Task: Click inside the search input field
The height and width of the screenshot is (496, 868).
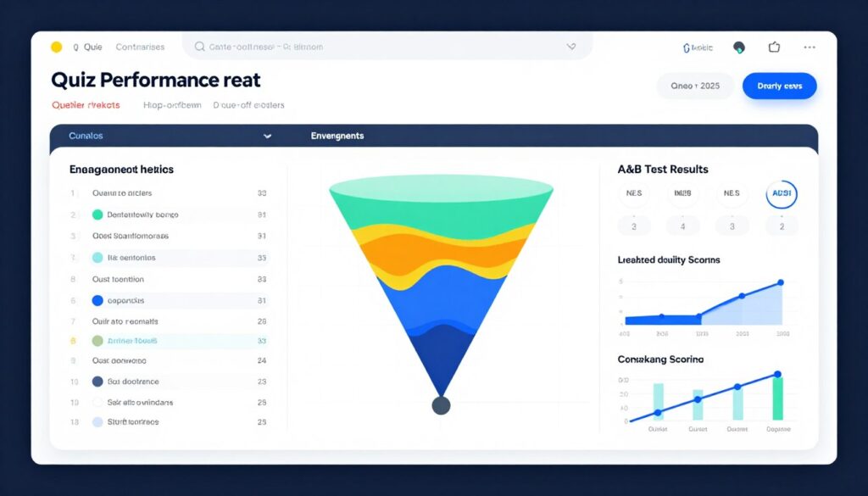Action: click(x=339, y=47)
